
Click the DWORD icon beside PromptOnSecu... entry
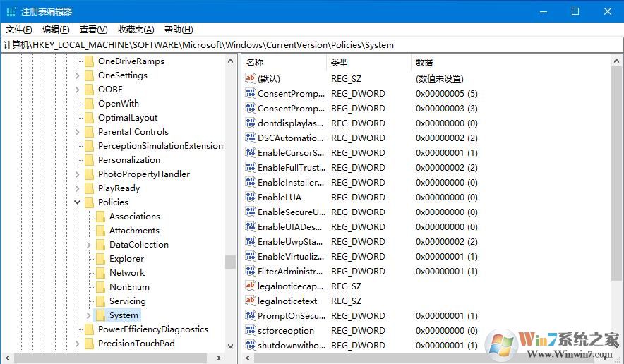(x=251, y=315)
